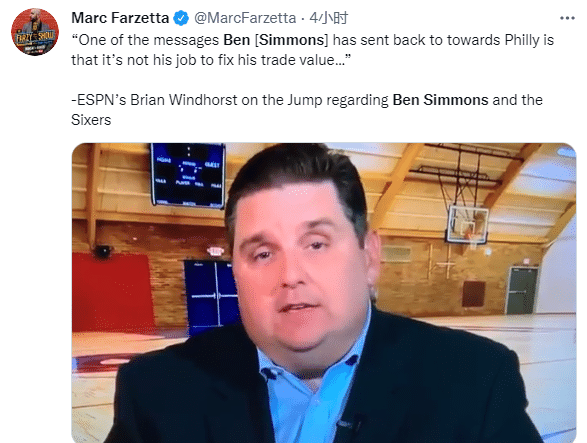Click the Marc Farzetta display name
Image resolution: width=587 pixels, height=443 pixels.
[120, 18]
